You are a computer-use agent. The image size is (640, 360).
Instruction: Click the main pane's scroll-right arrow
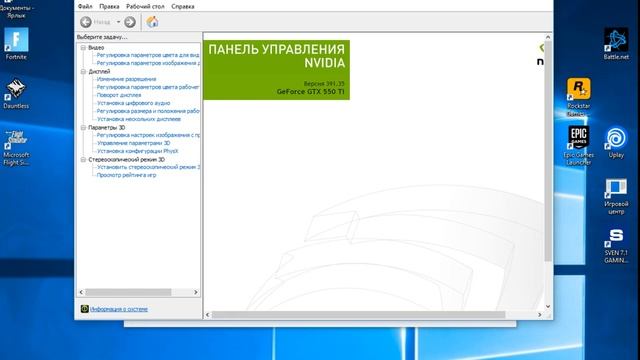point(540,315)
